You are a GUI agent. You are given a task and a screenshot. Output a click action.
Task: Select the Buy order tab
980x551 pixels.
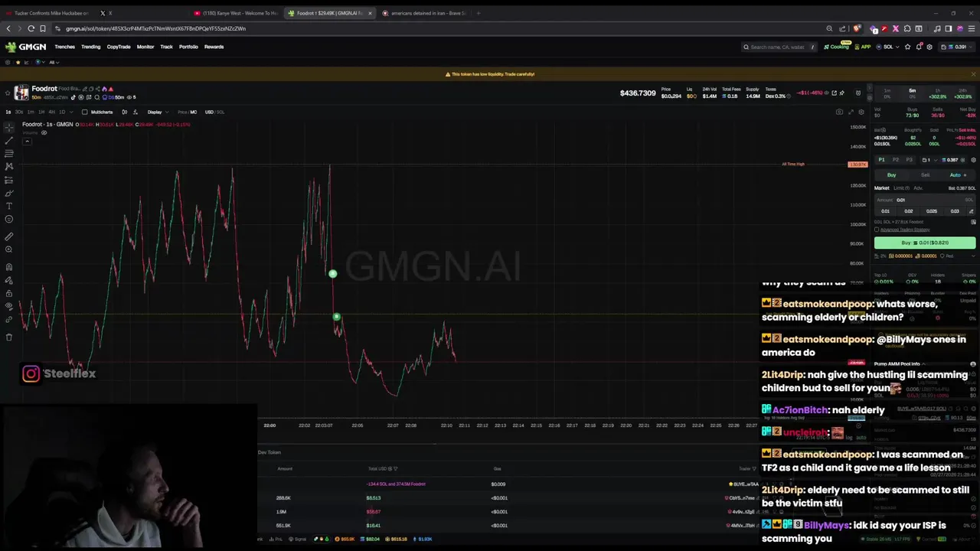pos(891,174)
